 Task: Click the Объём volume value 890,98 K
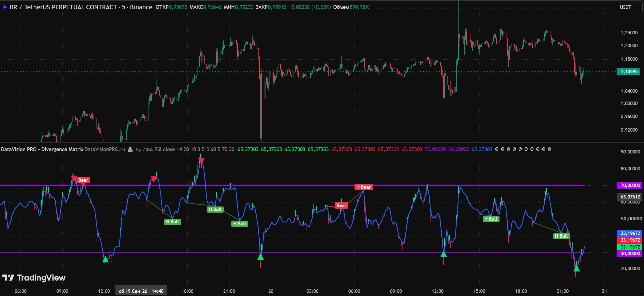(359, 7)
